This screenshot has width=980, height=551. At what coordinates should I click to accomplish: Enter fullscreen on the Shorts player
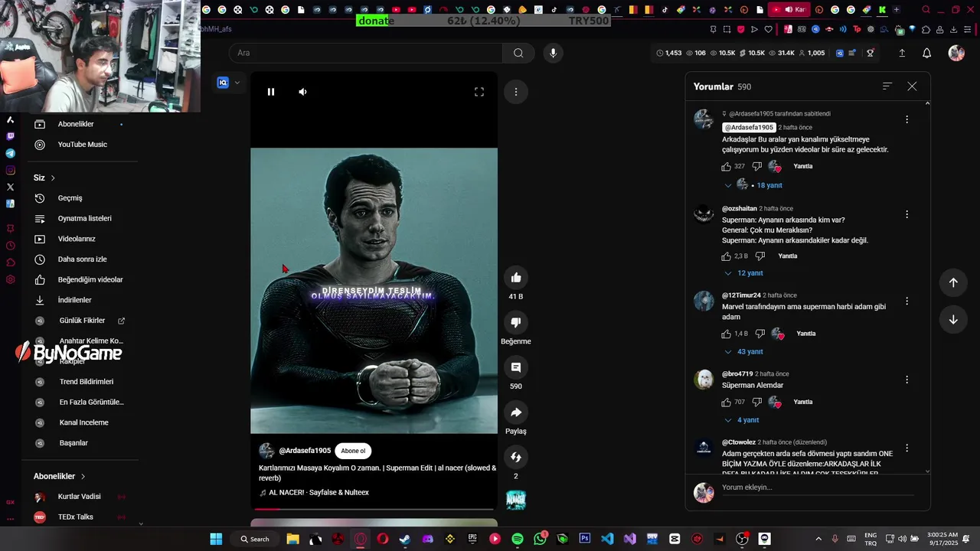pos(479,92)
